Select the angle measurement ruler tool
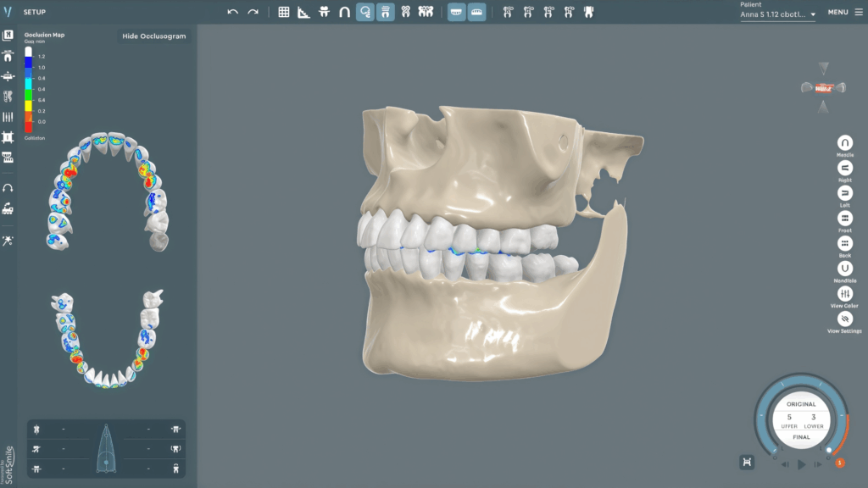Screen dimensions: 868x488 pyautogui.click(x=303, y=12)
